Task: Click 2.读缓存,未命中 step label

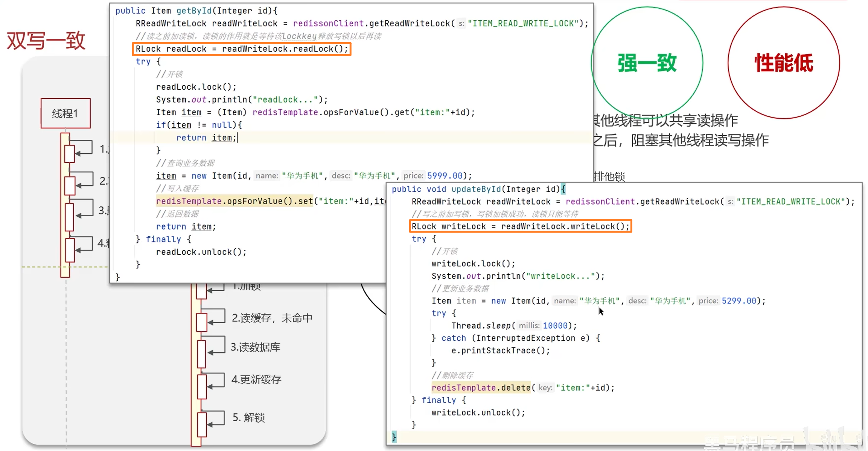Action: pos(272,318)
